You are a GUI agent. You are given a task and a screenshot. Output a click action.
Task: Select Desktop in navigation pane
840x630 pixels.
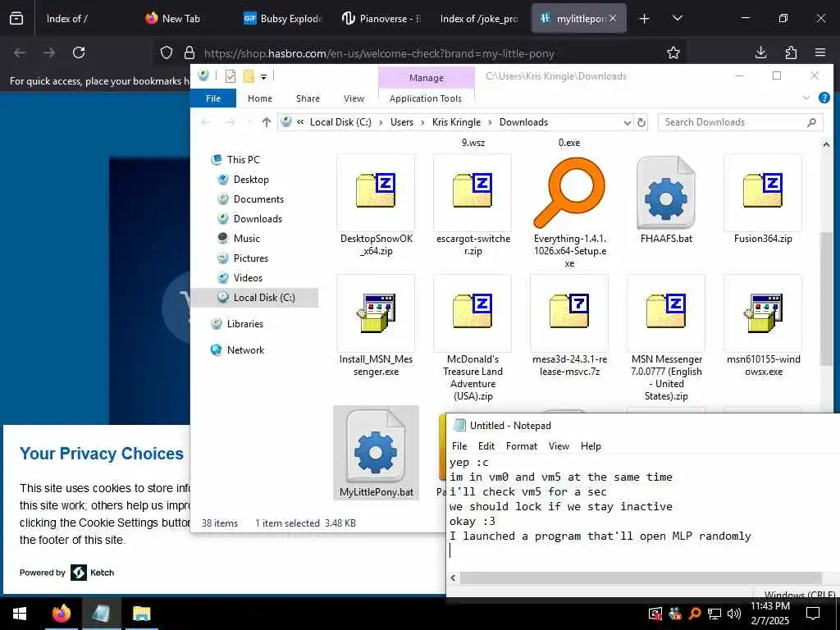tap(251, 180)
